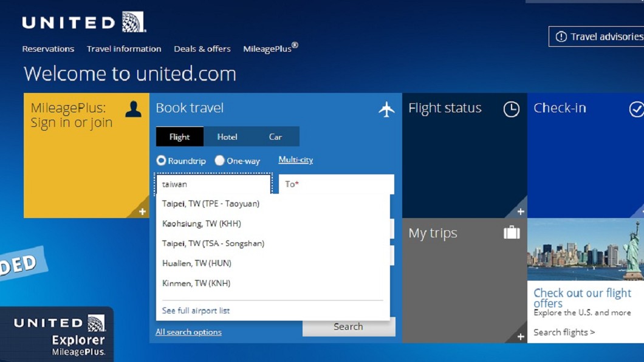
Task: Click the Flight status tile title
Action: coord(445,108)
